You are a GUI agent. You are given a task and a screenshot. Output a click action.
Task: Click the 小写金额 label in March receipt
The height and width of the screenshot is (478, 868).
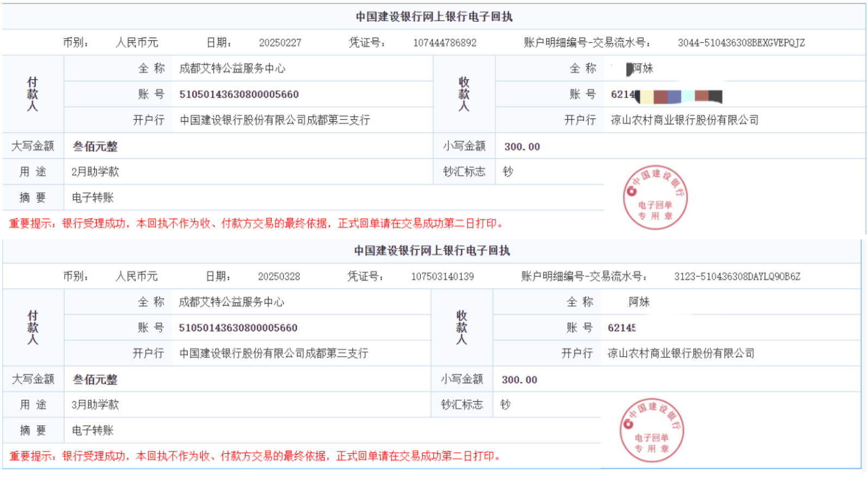click(x=462, y=379)
